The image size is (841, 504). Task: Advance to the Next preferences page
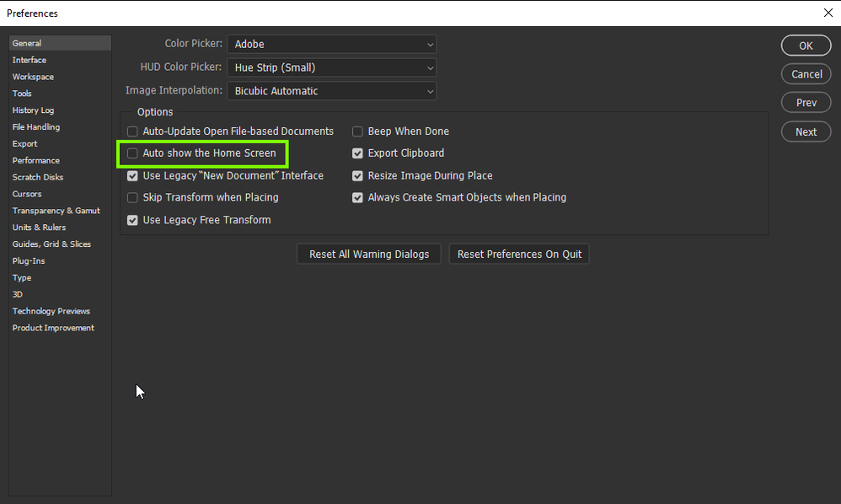click(x=805, y=131)
